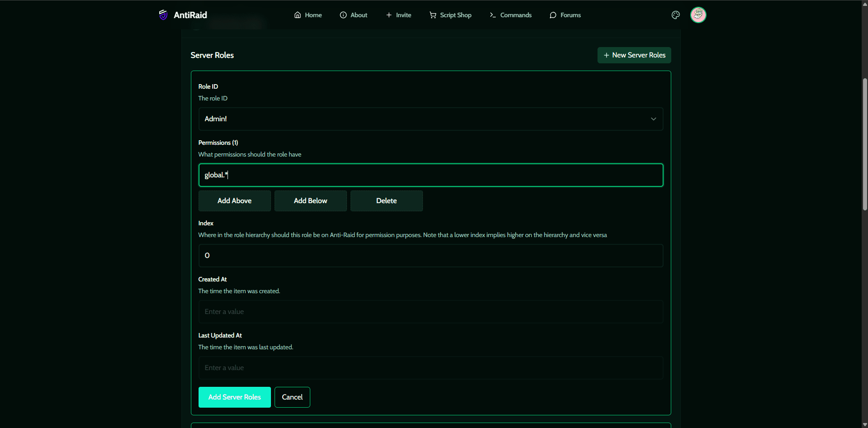868x428 pixels.
Task: Open the Forums speech bubble icon
Action: [x=553, y=15]
